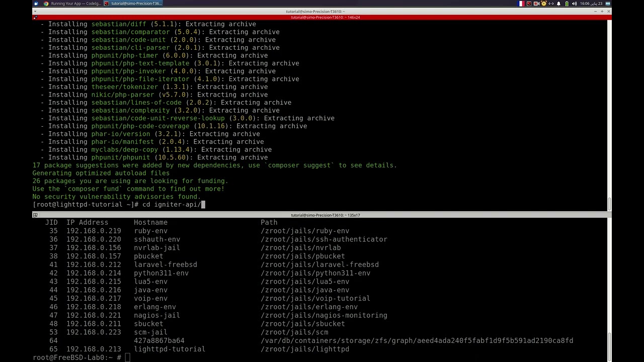Click the screen recorder camera tray icon
Viewport: 644px width, 362px height.
(x=536, y=4)
